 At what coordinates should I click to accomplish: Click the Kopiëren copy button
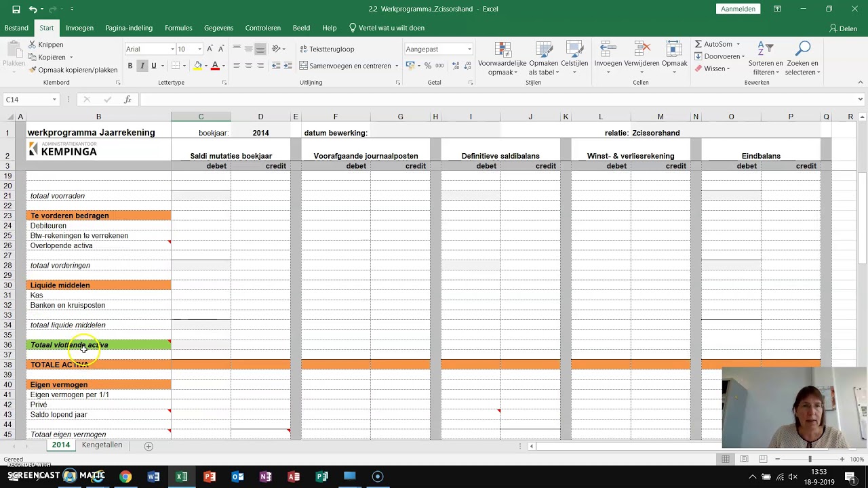pyautogui.click(x=47, y=57)
